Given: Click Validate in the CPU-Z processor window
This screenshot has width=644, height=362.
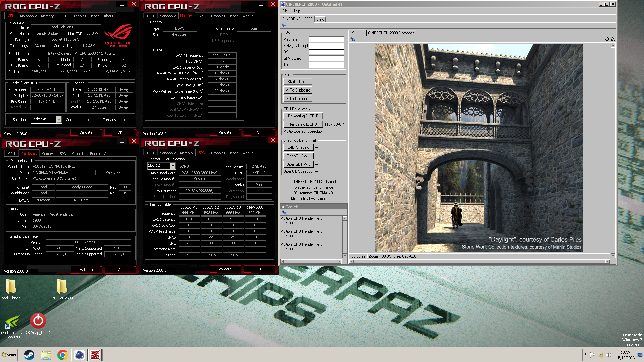Looking at the screenshot, I should click(86, 132).
